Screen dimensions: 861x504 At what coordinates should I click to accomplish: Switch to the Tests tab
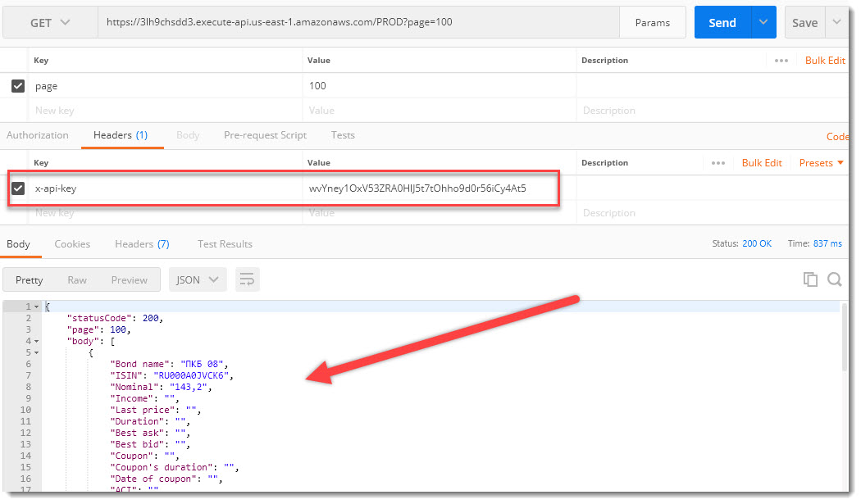(x=343, y=135)
